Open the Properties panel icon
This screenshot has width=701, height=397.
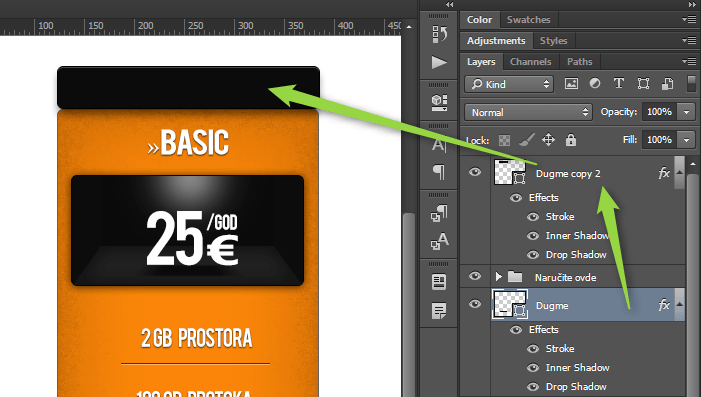pos(439,282)
